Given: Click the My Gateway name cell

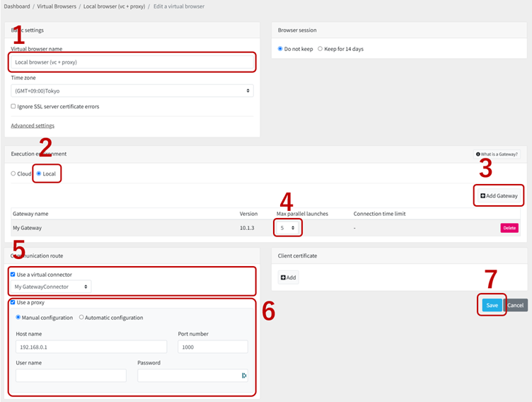Looking at the screenshot, I should pos(27,228).
